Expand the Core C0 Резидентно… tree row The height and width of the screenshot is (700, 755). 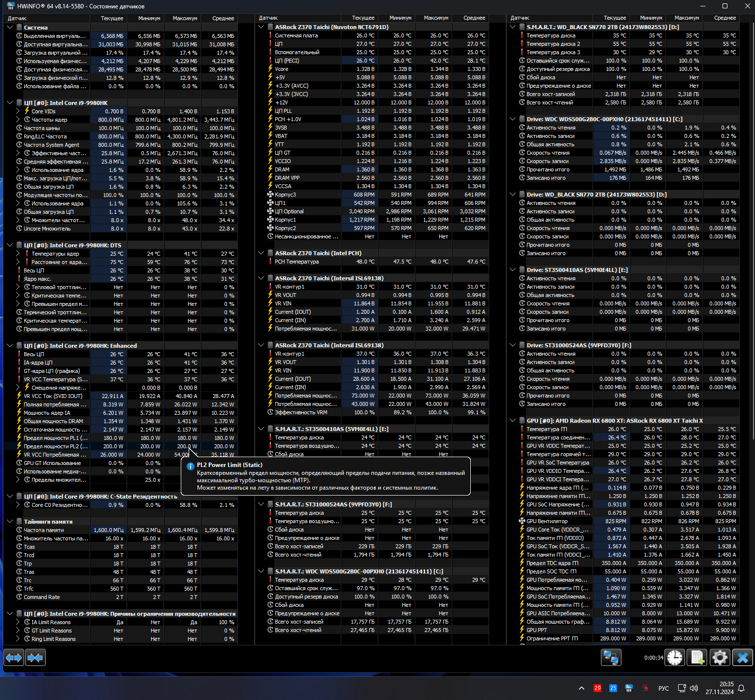coord(18,505)
